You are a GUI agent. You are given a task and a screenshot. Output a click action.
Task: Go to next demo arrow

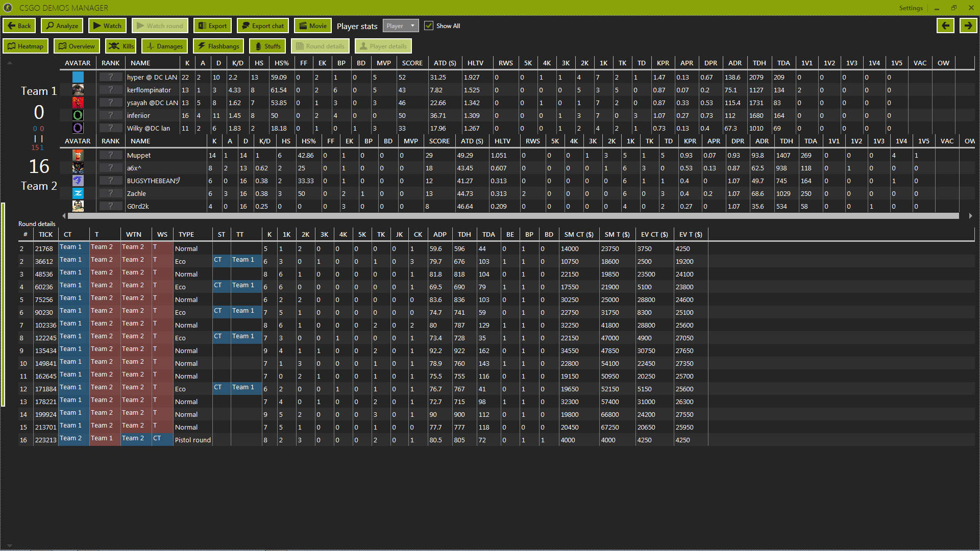(x=968, y=26)
